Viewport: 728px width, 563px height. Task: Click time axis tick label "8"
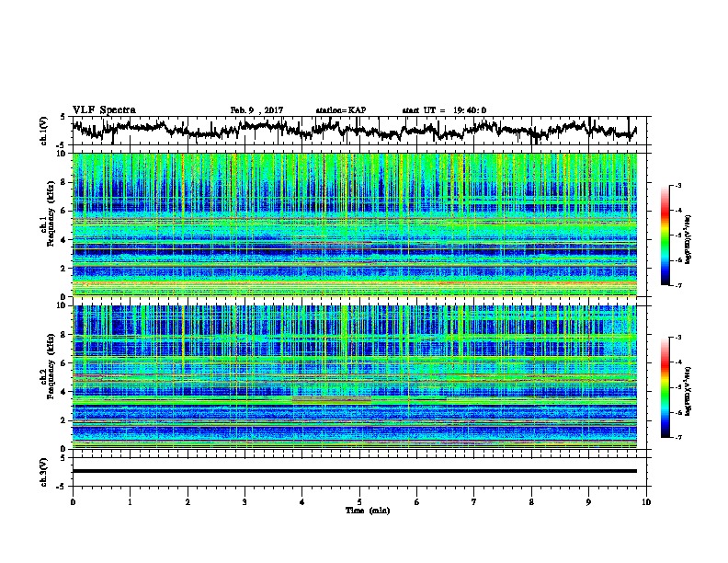531,502
